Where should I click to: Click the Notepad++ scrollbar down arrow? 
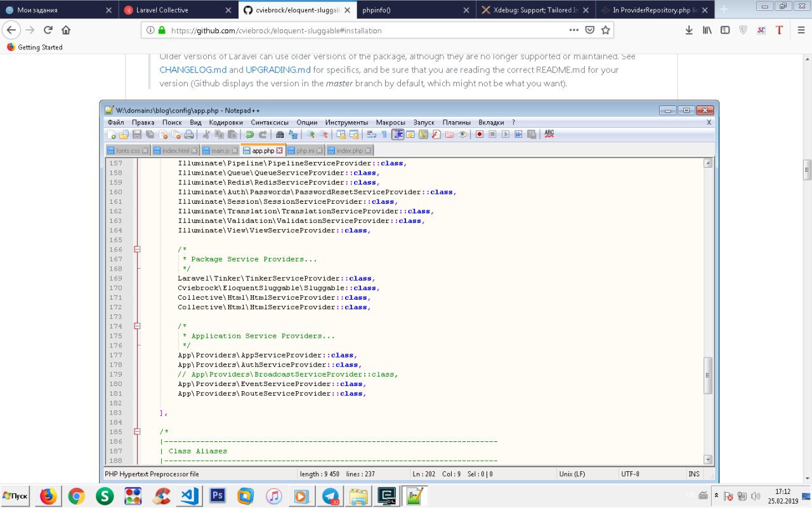coord(708,459)
